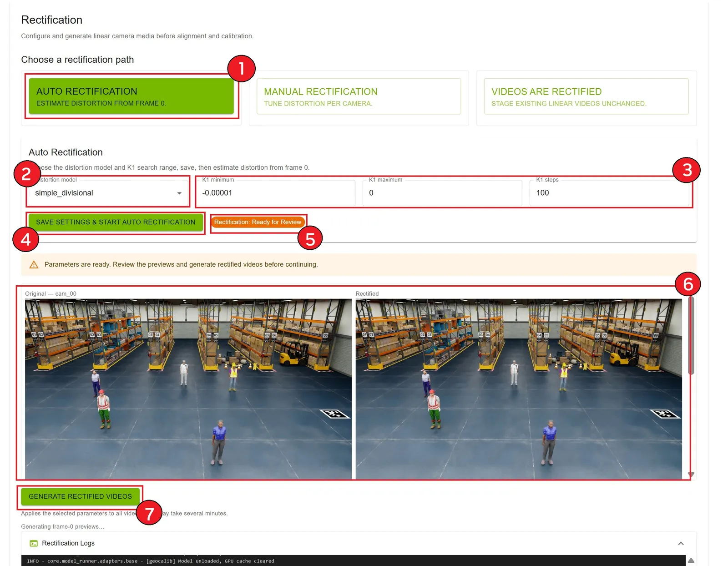
Task: Edit the K1 steps field
Action: 609,193
